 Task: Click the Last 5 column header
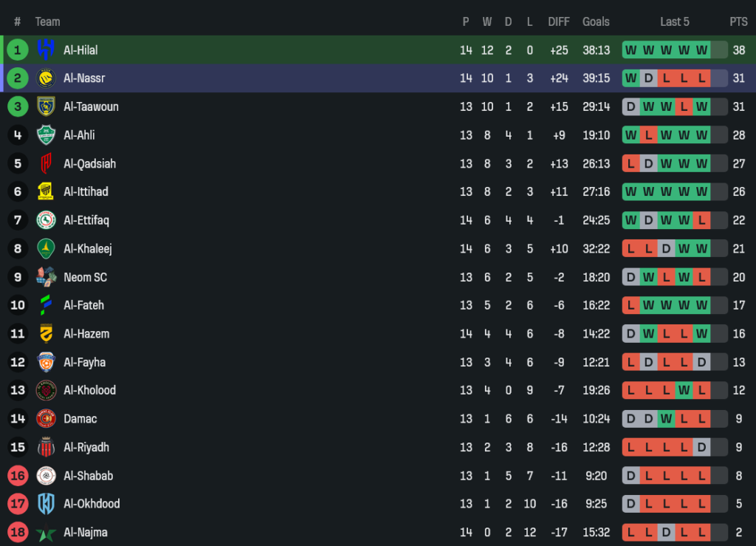(x=675, y=21)
